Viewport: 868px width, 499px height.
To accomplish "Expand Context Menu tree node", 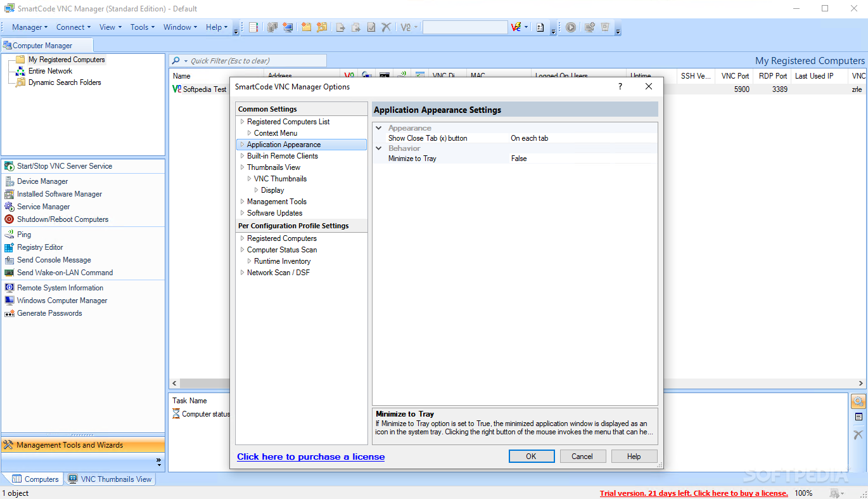I will [x=249, y=133].
